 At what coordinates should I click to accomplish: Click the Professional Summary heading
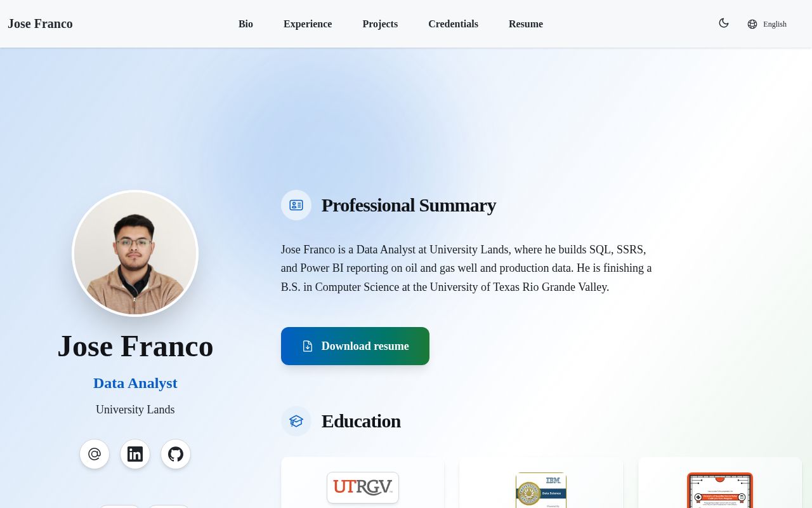tap(409, 205)
